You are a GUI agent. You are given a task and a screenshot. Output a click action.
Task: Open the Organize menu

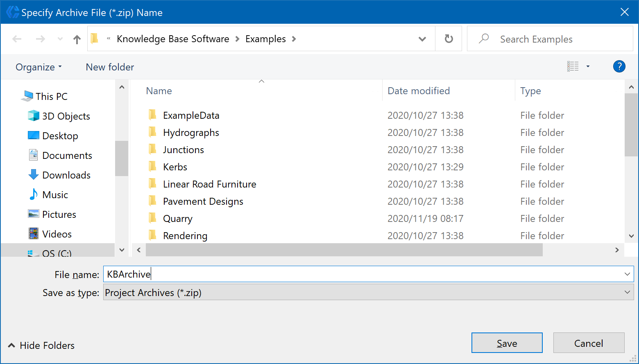point(39,67)
